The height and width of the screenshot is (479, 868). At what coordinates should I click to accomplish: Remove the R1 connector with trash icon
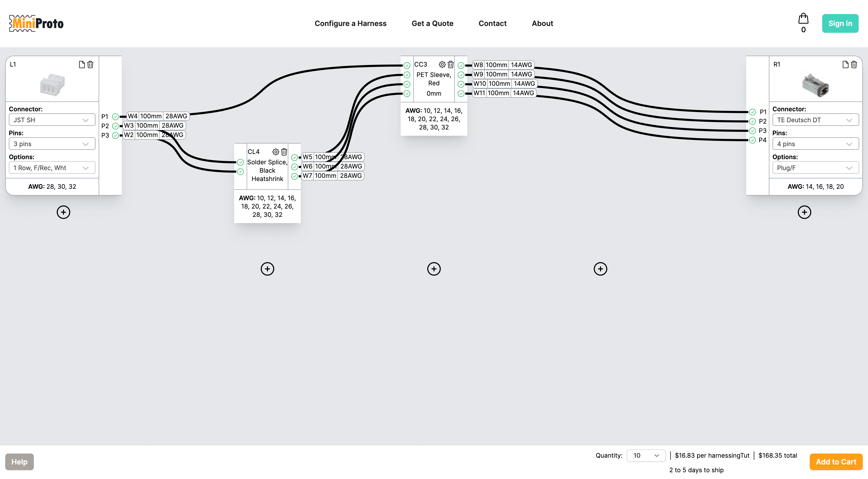[854, 64]
